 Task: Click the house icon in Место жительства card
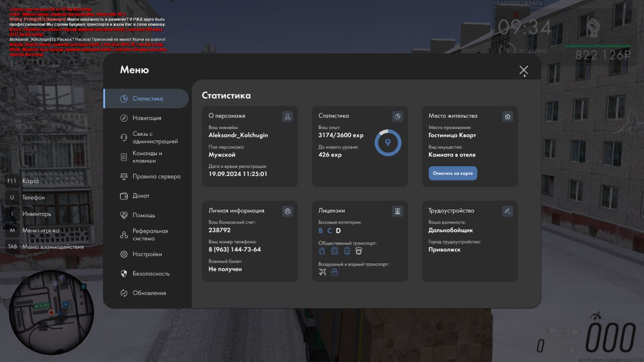pos(508,117)
